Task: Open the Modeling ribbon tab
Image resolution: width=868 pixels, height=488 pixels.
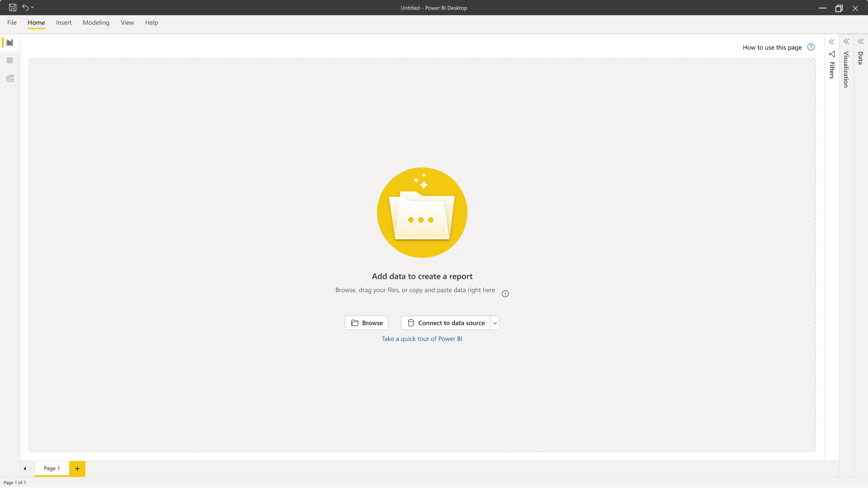Action: tap(96, 23)
